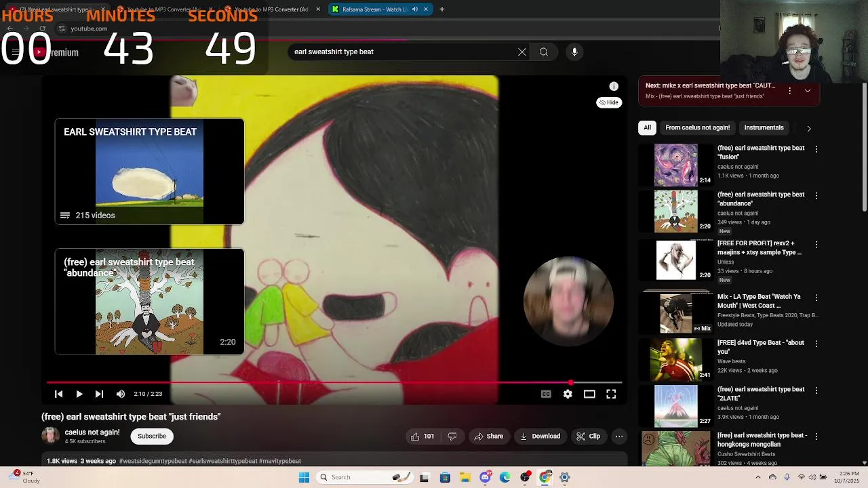Open rexv2 + maajins sample type thumbnail
868x488 pixels.
click(676, 260)
